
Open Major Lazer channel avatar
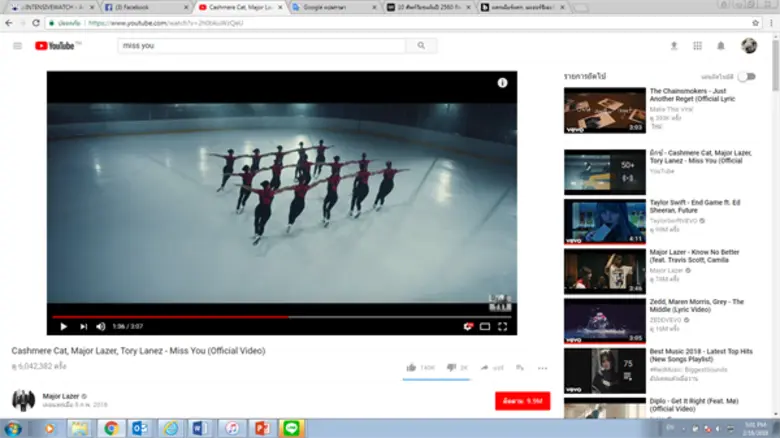(23, 400)
